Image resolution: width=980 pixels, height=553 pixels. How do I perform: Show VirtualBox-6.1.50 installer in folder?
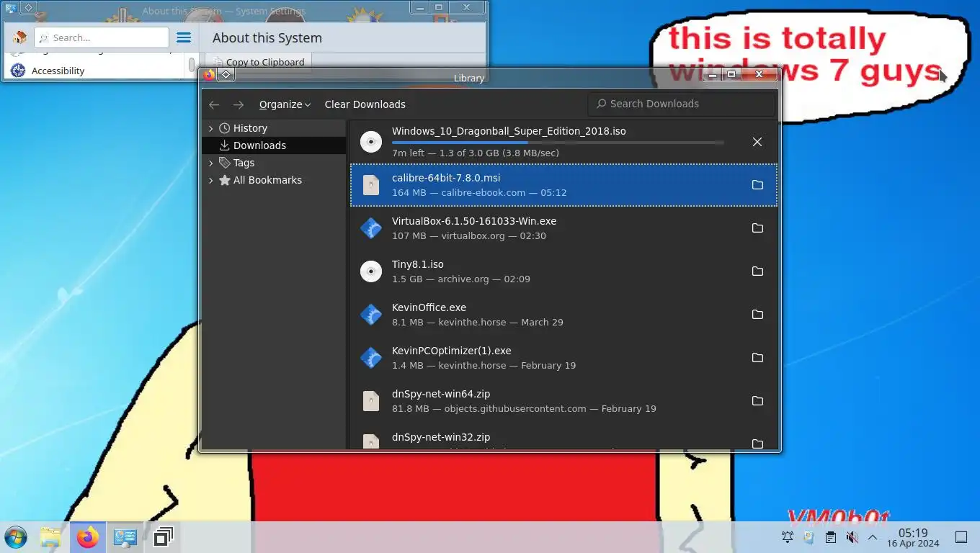[757, 228]
